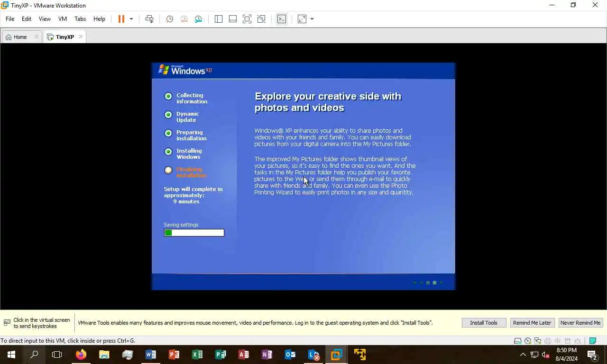Click 'Setup will complete in approximately' text
This screenshot has width=607, height=364.
193,192
